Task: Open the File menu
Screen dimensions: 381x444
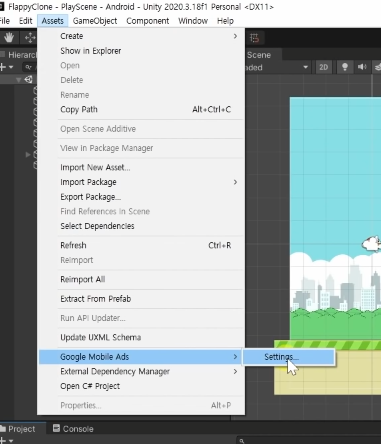Action: [x=5, y=21]
